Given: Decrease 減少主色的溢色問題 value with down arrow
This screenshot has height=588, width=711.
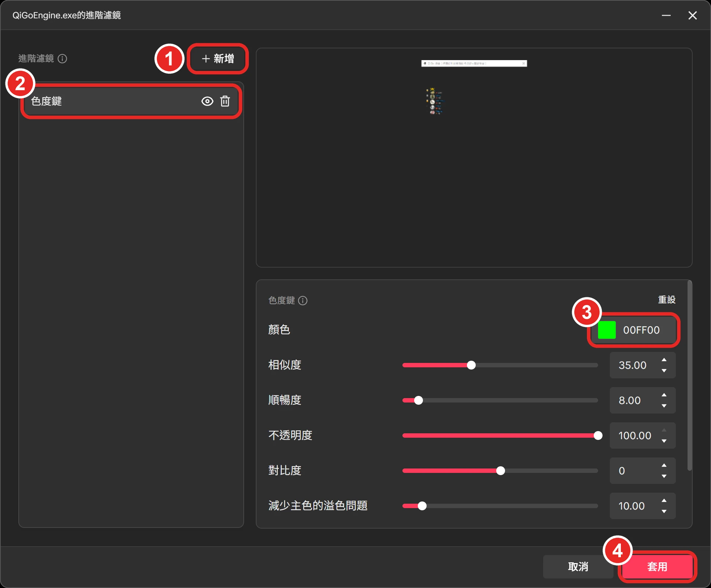Looking at the screenshot, I should [x=664, y=511].
